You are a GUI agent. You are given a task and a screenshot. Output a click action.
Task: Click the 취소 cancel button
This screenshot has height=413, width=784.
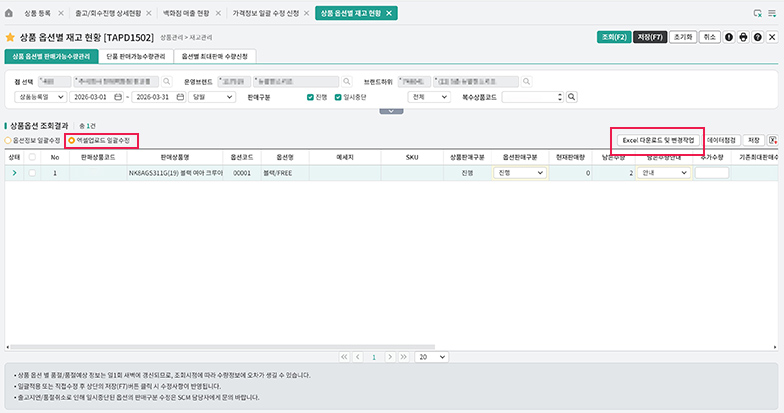pyautogui.click(x=710, y=38)
